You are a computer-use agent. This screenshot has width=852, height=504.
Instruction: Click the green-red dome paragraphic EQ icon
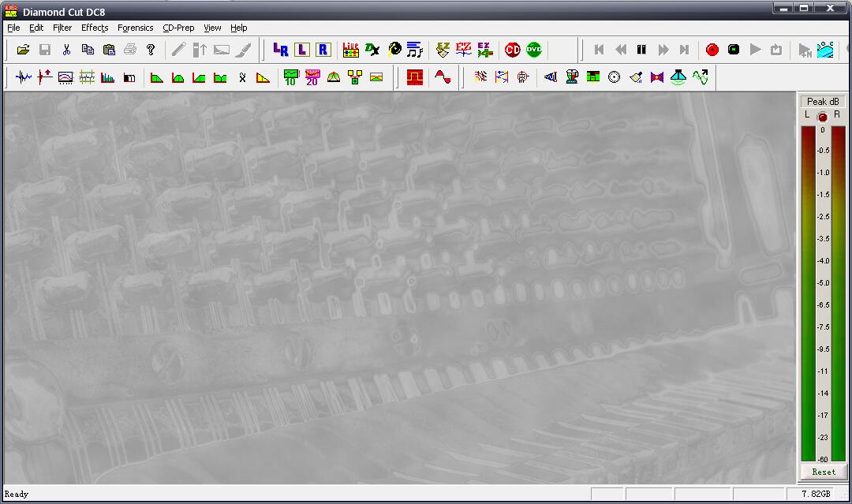point(334,77)
